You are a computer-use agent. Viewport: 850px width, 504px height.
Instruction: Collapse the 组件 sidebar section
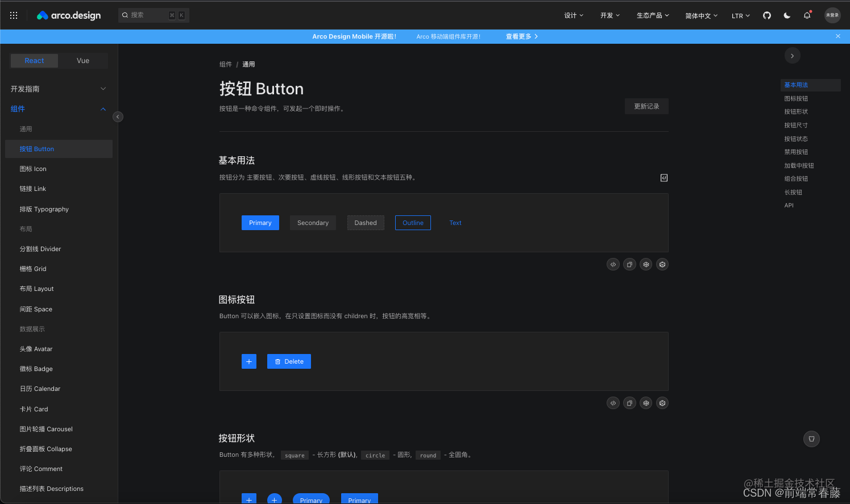tap(59, 109)
